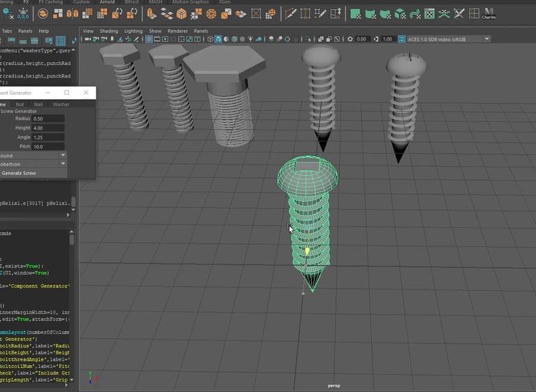Toggle the resolution gate display

(165, 39)
